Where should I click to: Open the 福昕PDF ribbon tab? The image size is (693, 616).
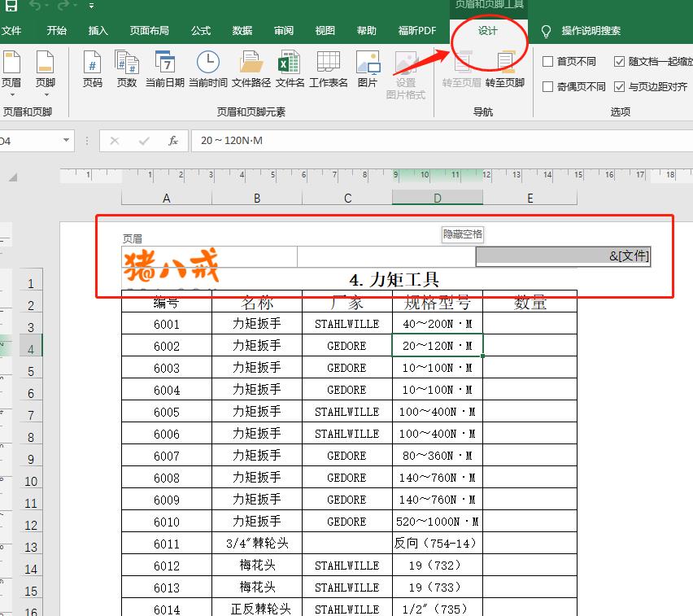[x=416, y=31]
